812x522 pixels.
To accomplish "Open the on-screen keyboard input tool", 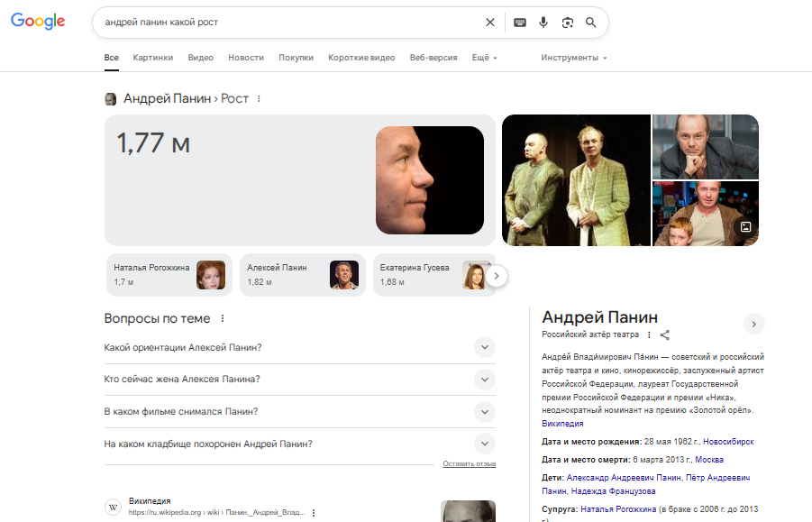I will click(x=520, y=23).
